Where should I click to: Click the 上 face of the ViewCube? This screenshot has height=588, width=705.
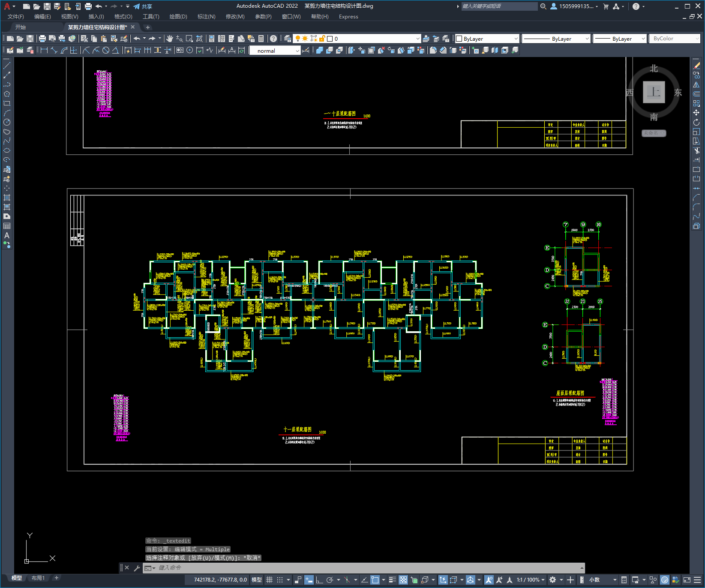[654, 92]
